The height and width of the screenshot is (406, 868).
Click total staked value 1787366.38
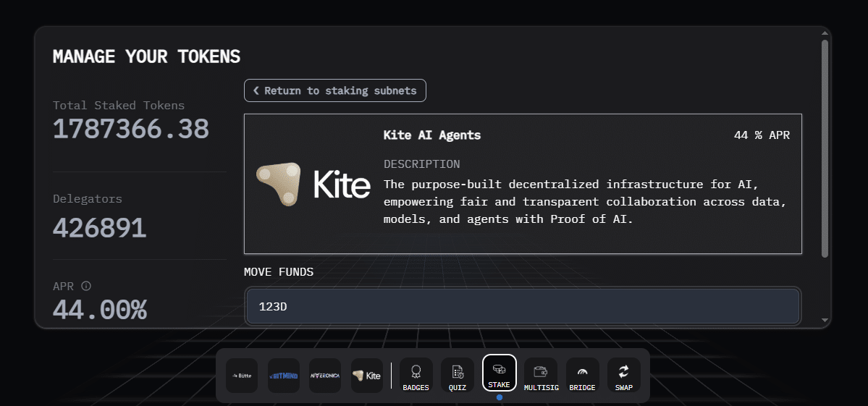[130, 129]
